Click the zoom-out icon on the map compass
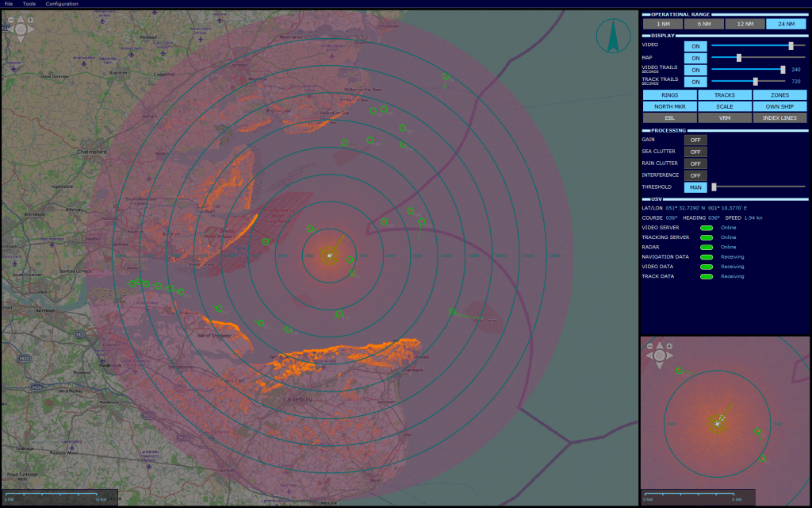The width and height of the screenshot is (812, 508). coord(11,20)
